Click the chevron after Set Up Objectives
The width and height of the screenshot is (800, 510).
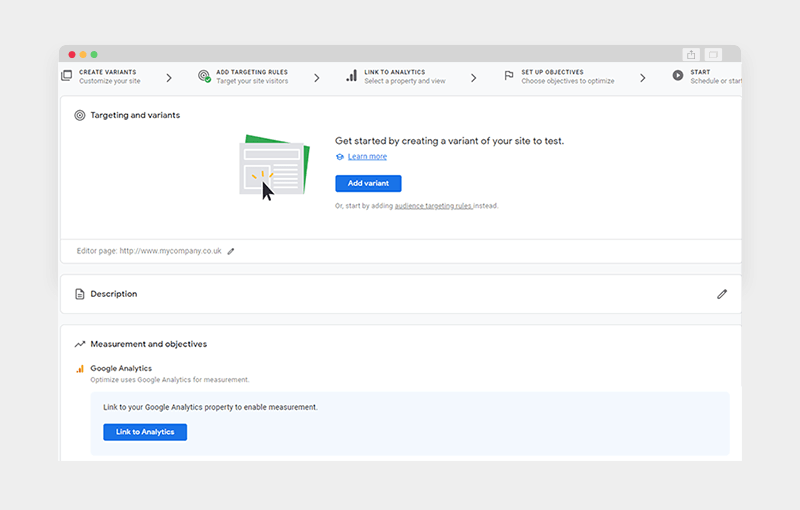(x=642, y=78)
